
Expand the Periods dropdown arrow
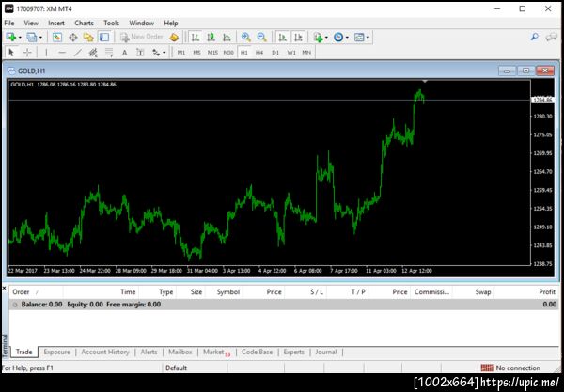pyautogui.click(x=347, y=38)
